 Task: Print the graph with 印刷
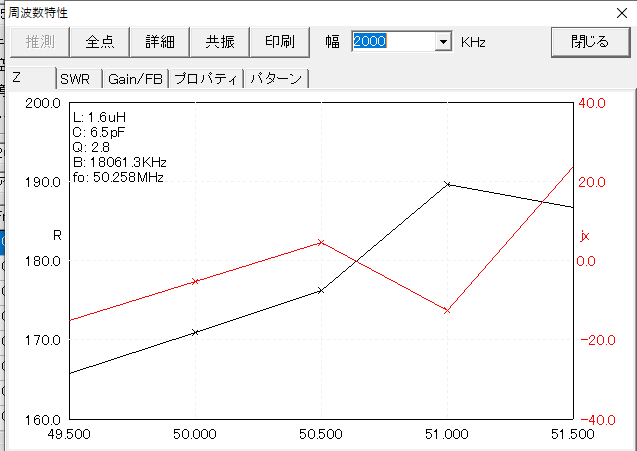(x=279, y=42)
